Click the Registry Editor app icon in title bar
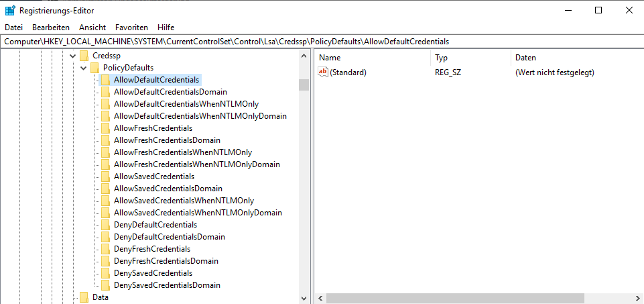Screen dimensions: 644x304 11,10
